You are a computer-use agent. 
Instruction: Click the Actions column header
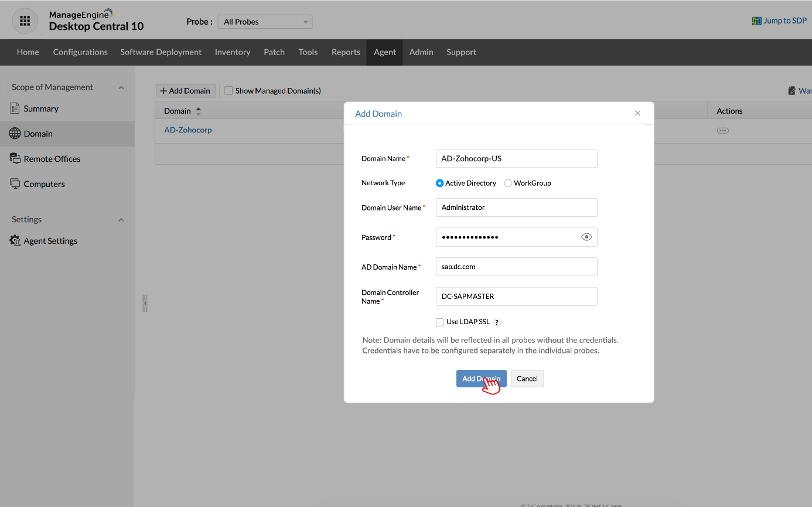click(729, 111)
